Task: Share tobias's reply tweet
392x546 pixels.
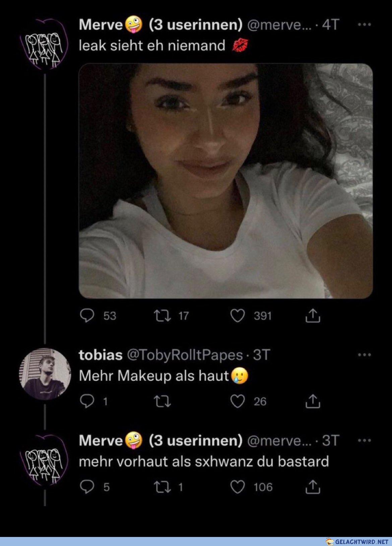Action: point(313,401)
